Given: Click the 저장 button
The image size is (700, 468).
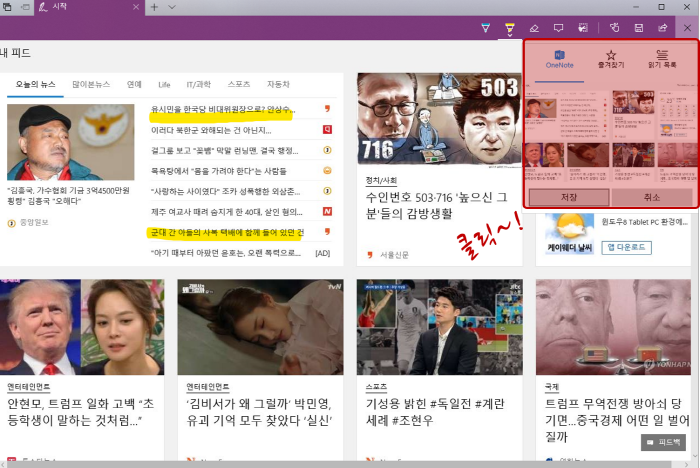Looking at the screenshot, I should point(569,197).
